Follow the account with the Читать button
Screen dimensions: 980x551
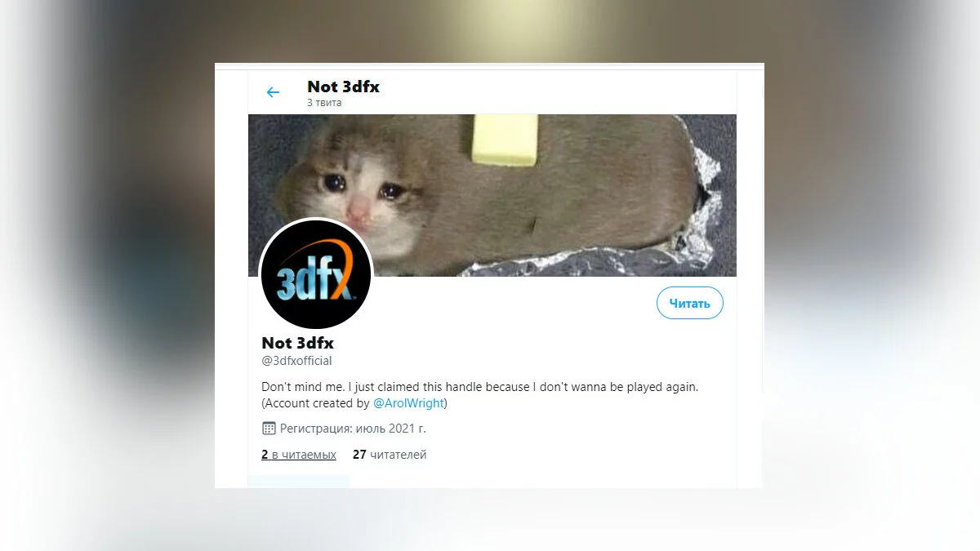point(690,303)
